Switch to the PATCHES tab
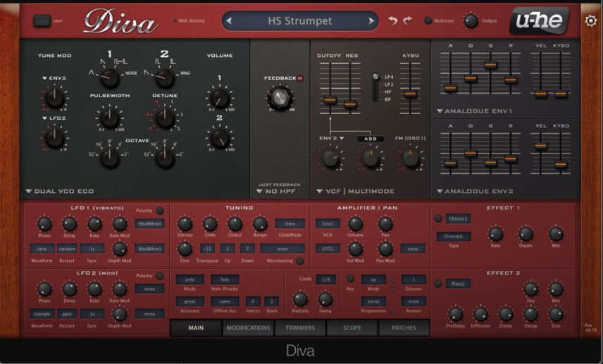The image size is (603, 364). pyautogui.click(x=404, y=328)
